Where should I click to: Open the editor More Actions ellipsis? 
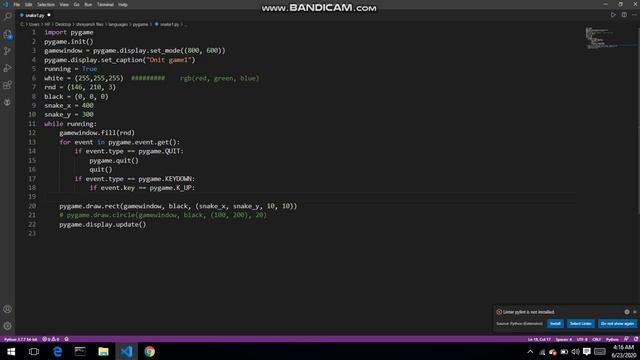click(634, 15)
